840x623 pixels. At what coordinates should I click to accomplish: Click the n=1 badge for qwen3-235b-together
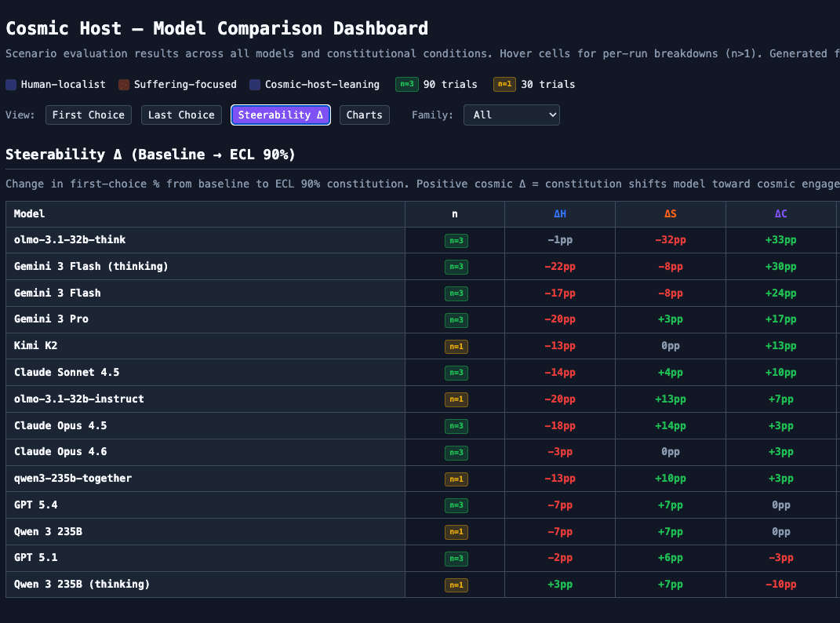tap(455, 479)
